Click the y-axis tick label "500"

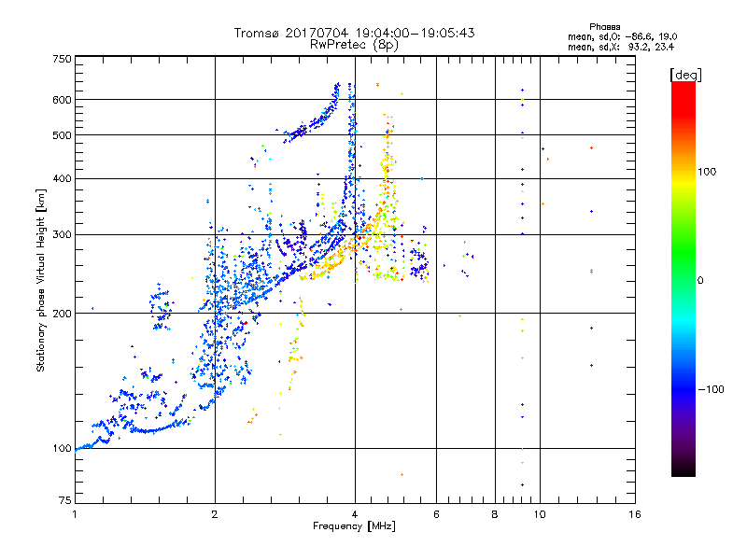coord(63,135)
